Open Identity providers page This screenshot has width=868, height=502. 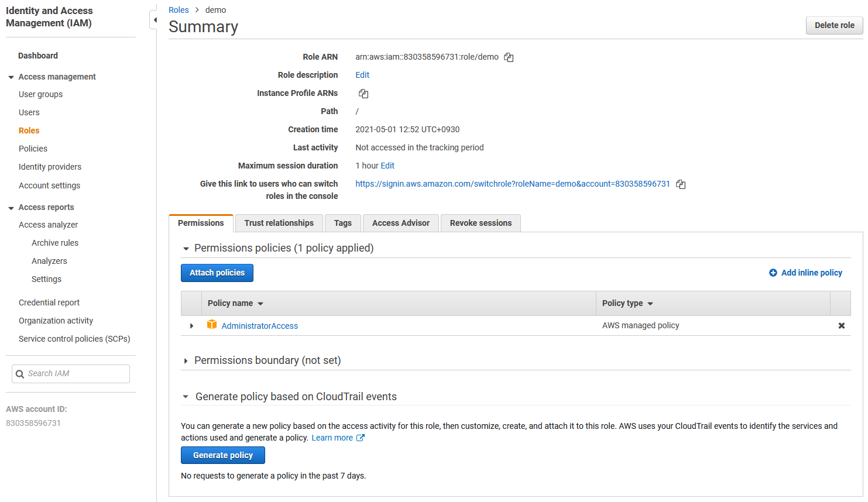(x=50, y=167)
